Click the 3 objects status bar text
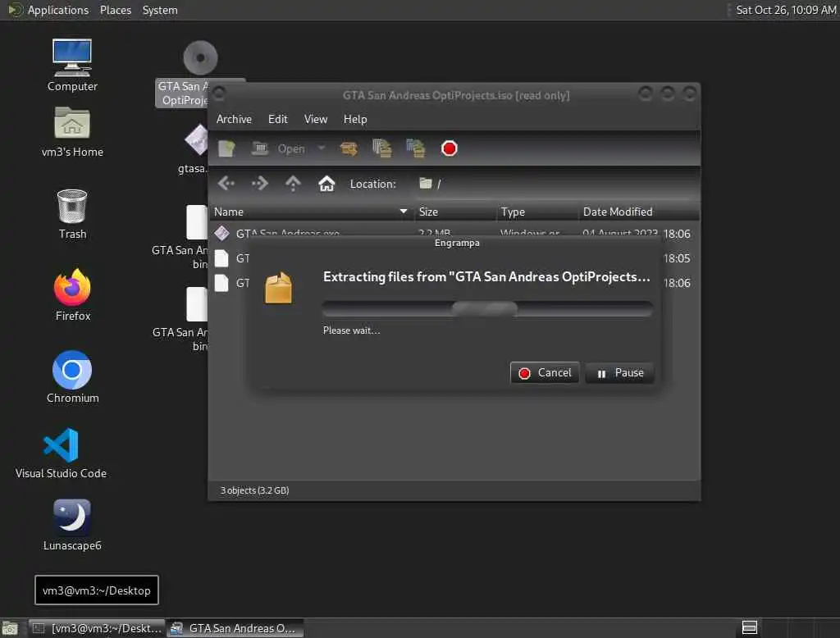 (254, 490)
